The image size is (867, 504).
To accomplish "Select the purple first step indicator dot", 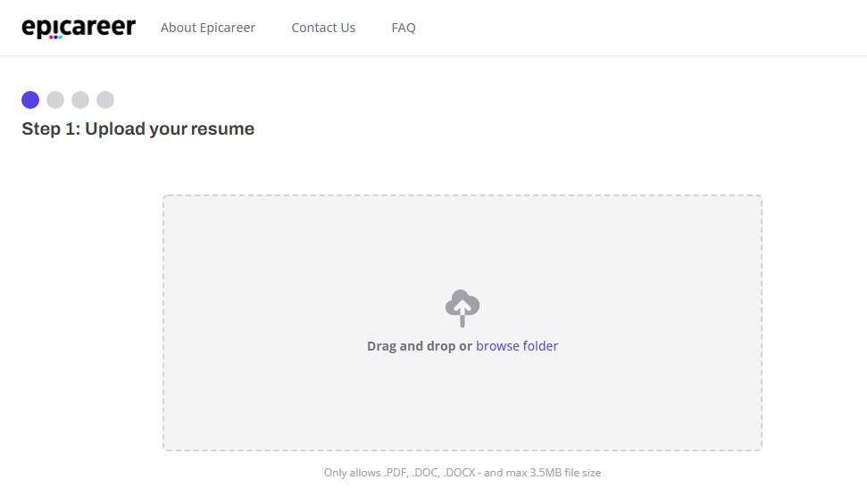I will (x=30, y=100).
